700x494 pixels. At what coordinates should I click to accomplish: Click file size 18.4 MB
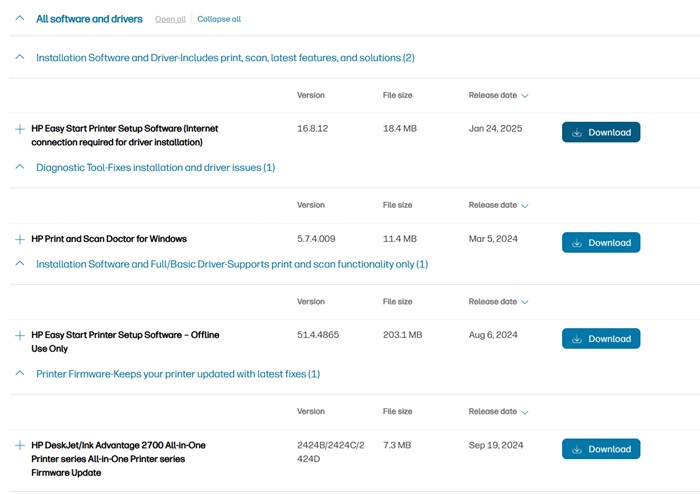400,129
